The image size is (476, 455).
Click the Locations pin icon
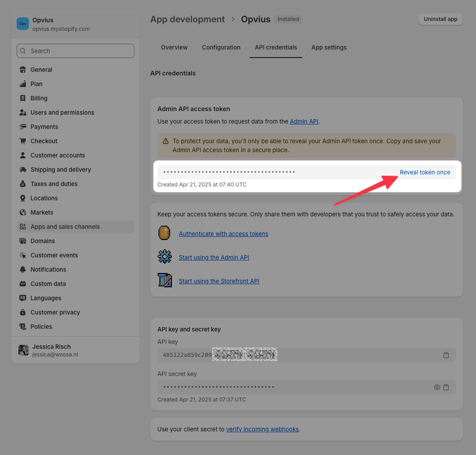pos(23,198)
